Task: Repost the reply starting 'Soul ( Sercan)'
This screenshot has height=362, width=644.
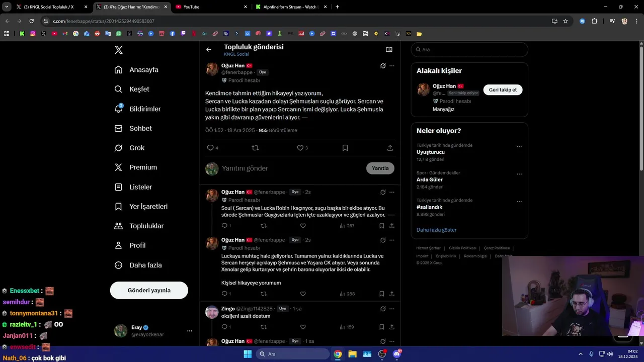Action: click(x=264, y=226)
